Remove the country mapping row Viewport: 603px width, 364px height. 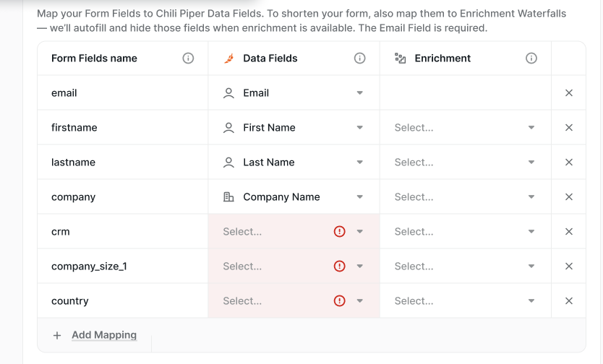569,300
